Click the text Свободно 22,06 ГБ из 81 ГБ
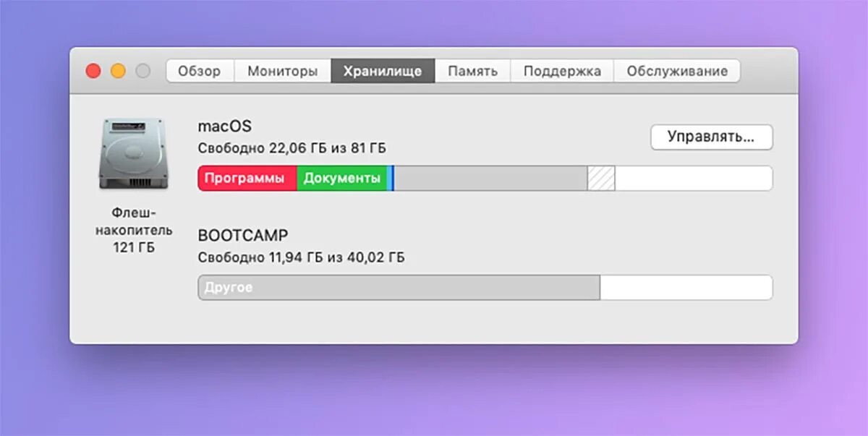Screen dimensions: 868x436 (x=292, y=148)
